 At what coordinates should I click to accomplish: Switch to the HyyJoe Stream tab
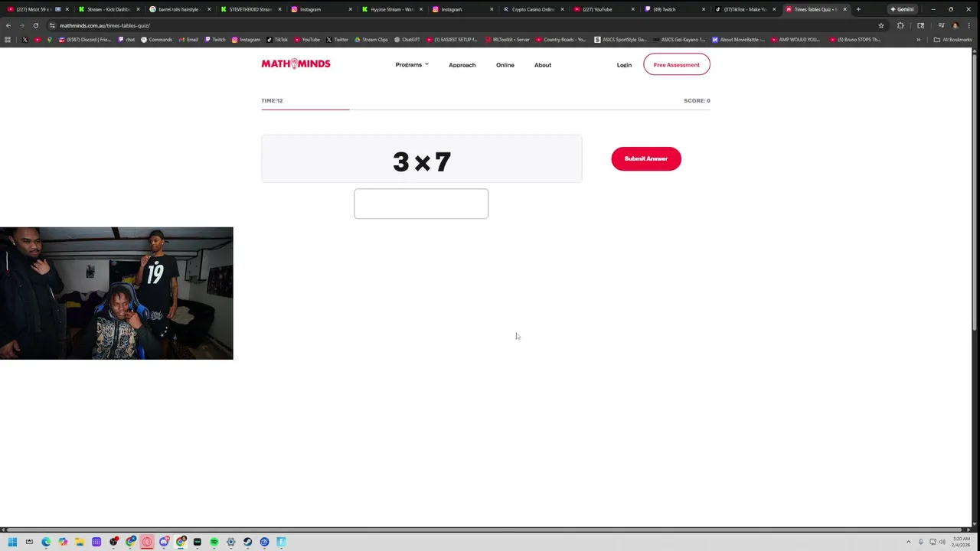[x=392, y=9]
